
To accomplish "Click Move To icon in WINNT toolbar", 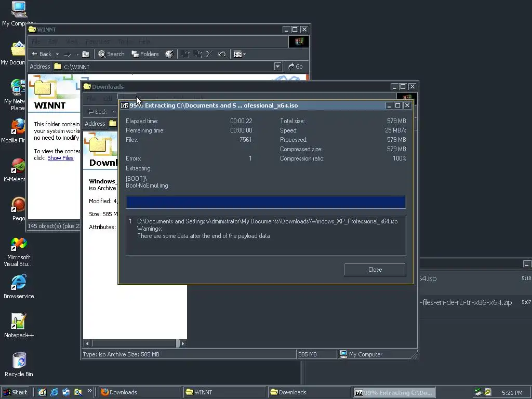I will tap(185, 54).
